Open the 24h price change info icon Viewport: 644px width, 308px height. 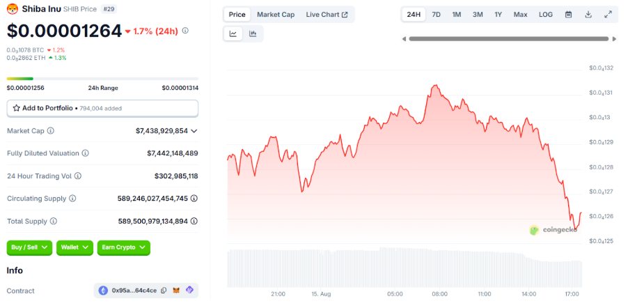185,31
